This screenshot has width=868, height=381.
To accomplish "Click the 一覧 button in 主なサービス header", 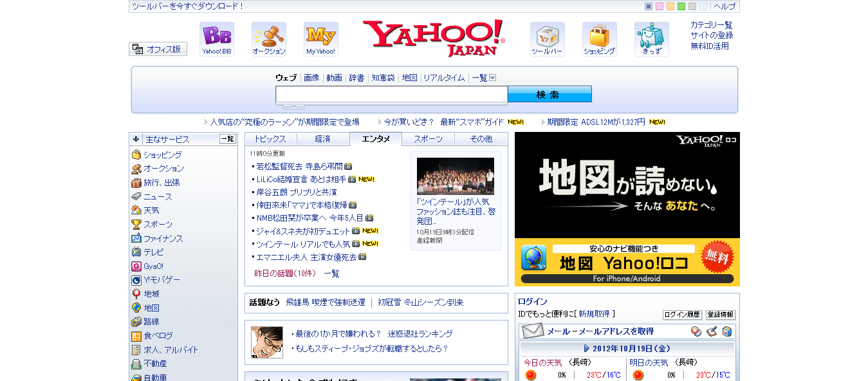I will (x=228, y=139).
